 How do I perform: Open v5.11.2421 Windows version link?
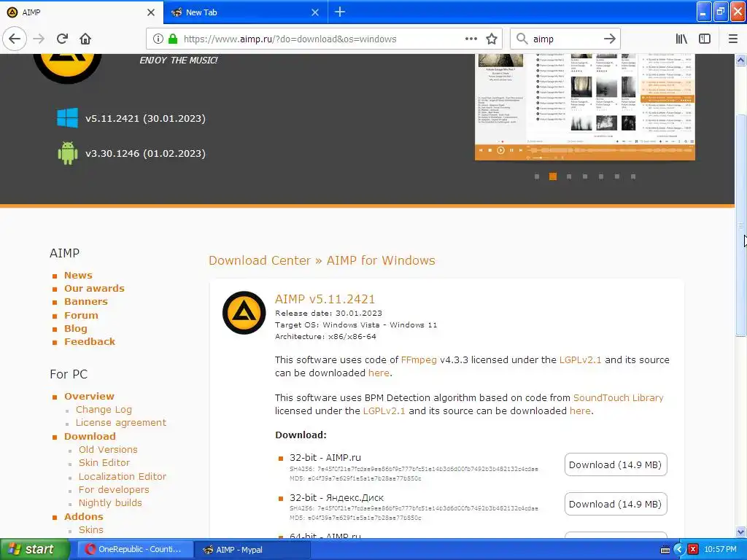pyautogui.click(x=145, y=118)
